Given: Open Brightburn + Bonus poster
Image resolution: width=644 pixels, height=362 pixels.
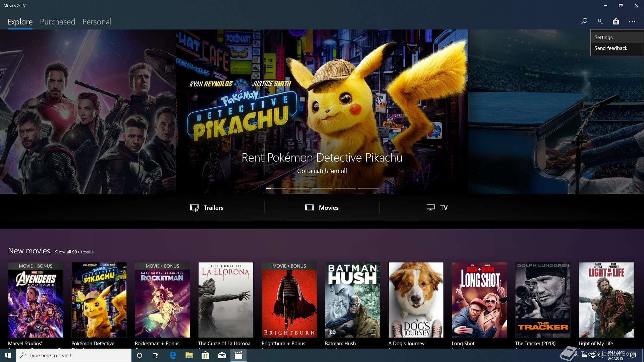Looking at the screenshot, I should click(x=289, y=300).
